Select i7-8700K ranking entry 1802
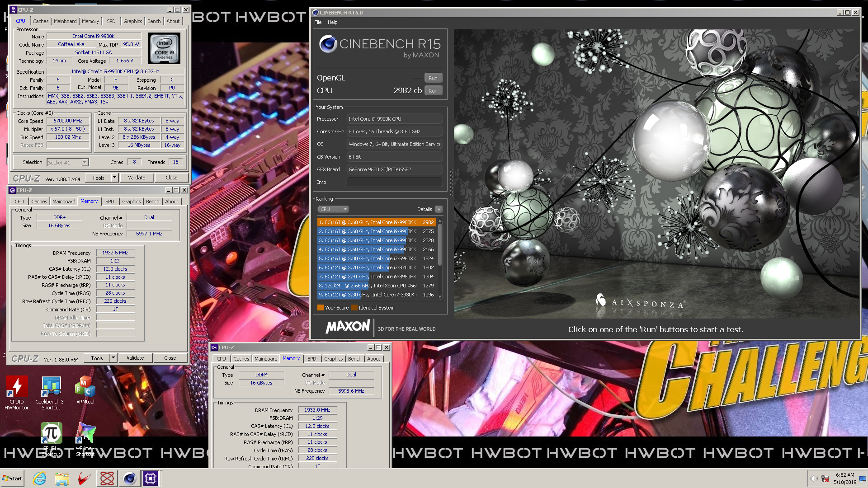Image resolution: width=868 pixels, height=488 pixels. [x=377, y=267]
